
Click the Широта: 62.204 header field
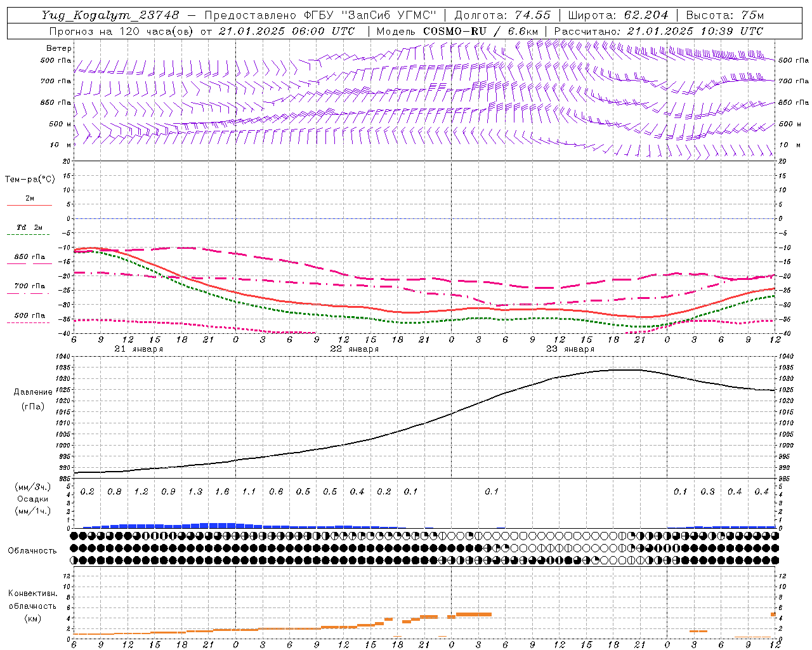click(618, 15)
